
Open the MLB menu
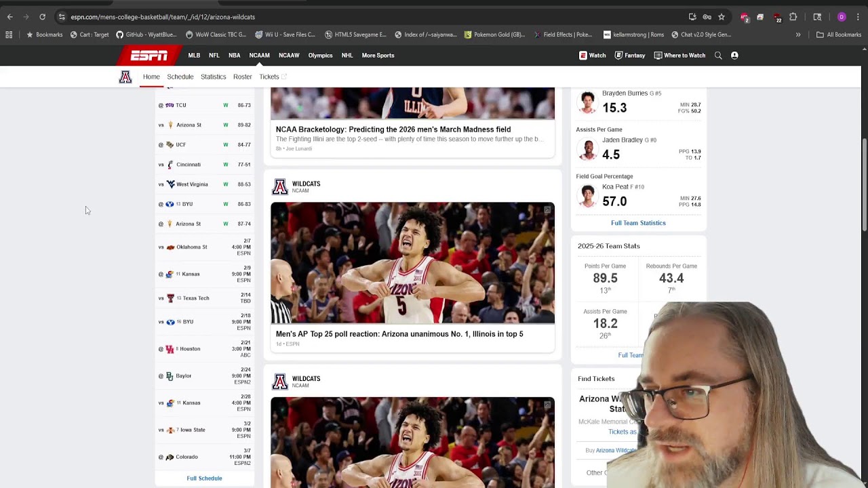(194, 56)
